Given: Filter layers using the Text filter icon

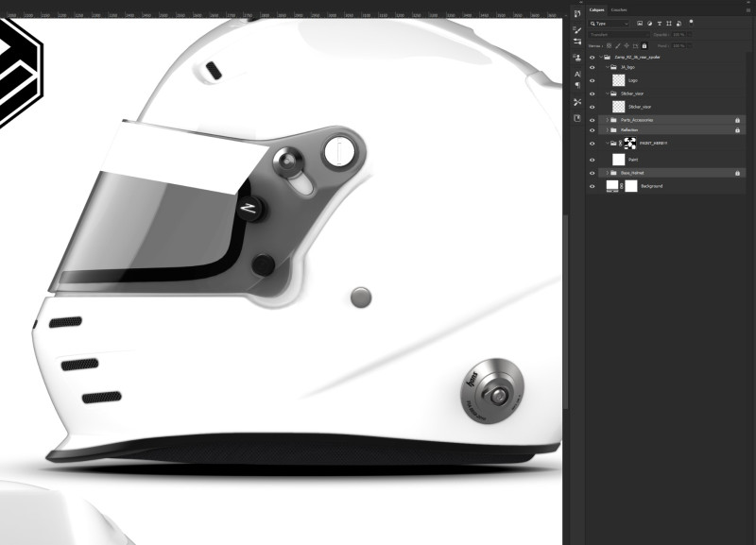Looking at the screenshot, I should tap(661, 24).
